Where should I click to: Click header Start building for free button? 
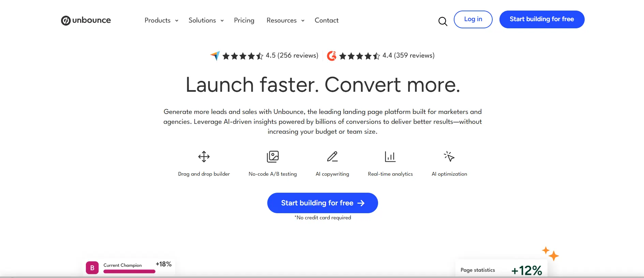pos(542,19)
